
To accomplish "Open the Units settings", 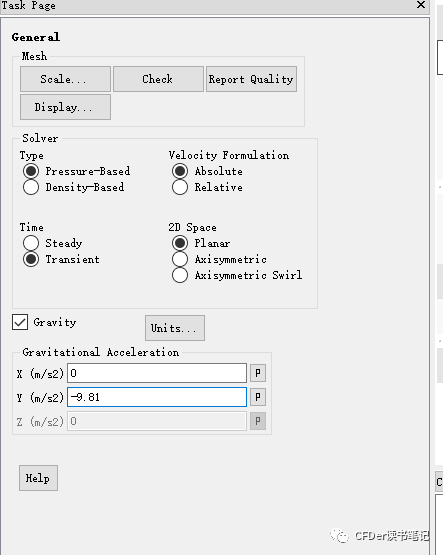I will point(175,328).
